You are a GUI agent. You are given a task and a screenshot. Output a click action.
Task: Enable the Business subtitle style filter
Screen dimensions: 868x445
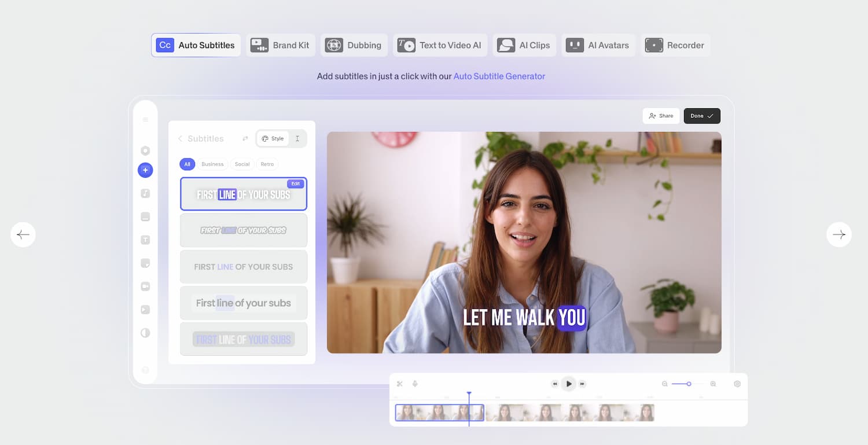(212, 164)
